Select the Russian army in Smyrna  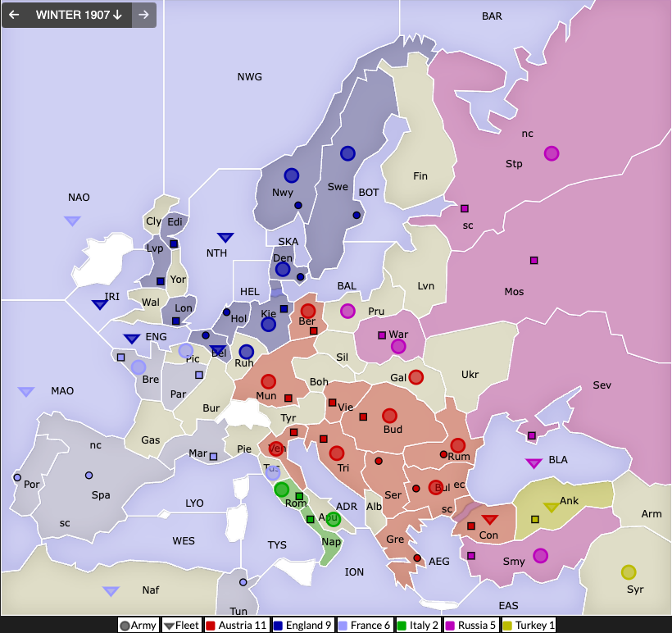tap(540, 556)
